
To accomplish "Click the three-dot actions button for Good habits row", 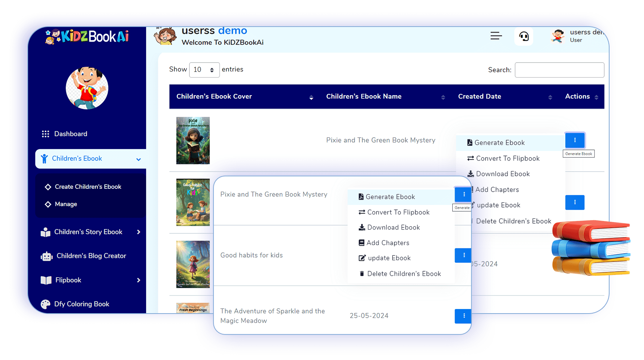I will [463, 255].
